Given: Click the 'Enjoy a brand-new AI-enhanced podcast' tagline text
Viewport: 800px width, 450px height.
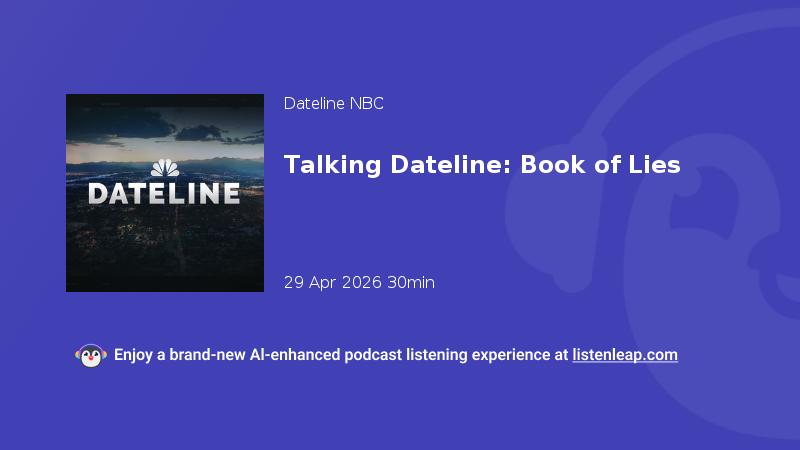Looking at the screenshot, I should point(258,355).
